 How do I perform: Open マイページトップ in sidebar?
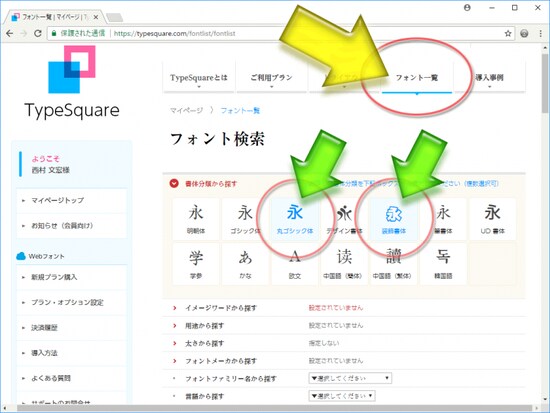72,200
